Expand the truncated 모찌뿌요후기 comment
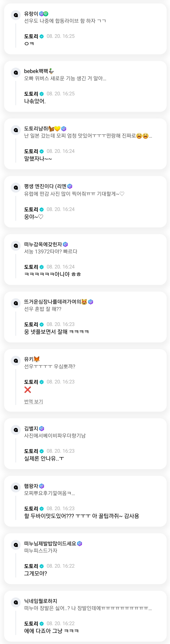The image size is (170, 644). tap(49, 493)
